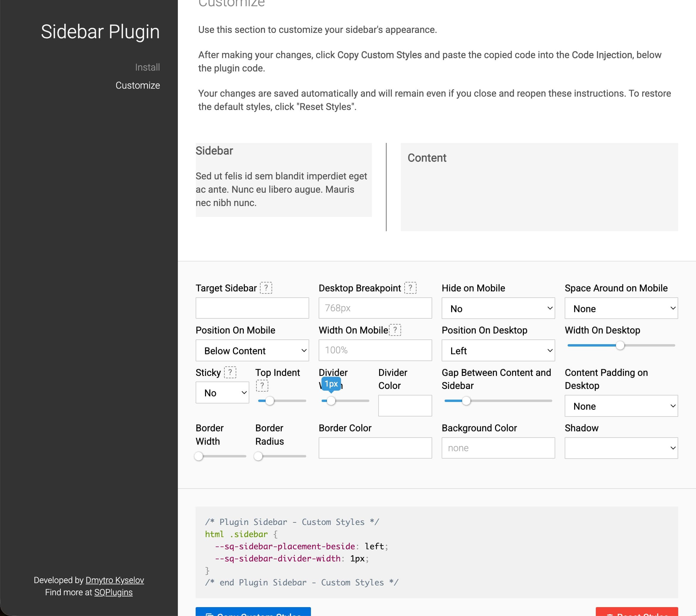The height and width of the screenshot is (616, 696).
Task: Open the Top Indent help icon
Action: [x=262, y=385]
